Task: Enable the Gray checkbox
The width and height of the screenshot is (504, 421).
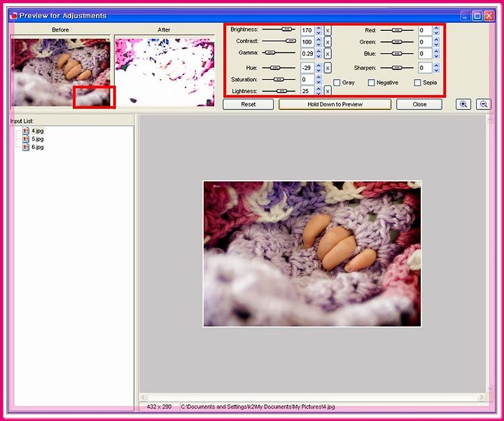Action: [337, 83]
